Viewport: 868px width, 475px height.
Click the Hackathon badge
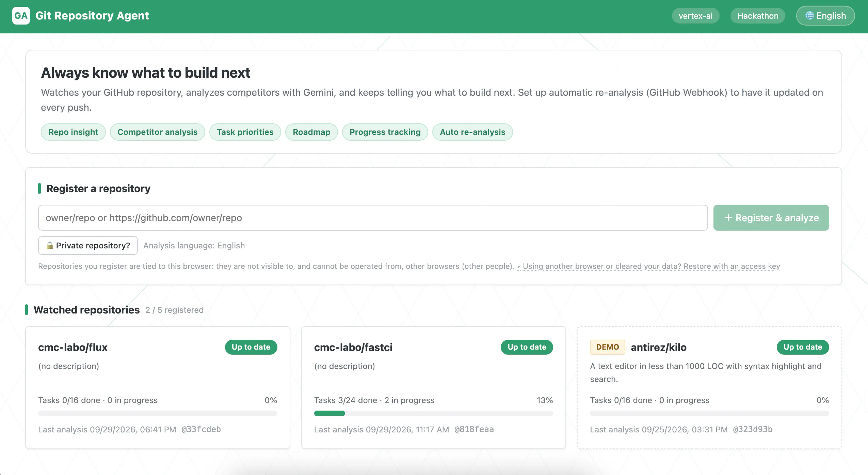coord(758,16)
